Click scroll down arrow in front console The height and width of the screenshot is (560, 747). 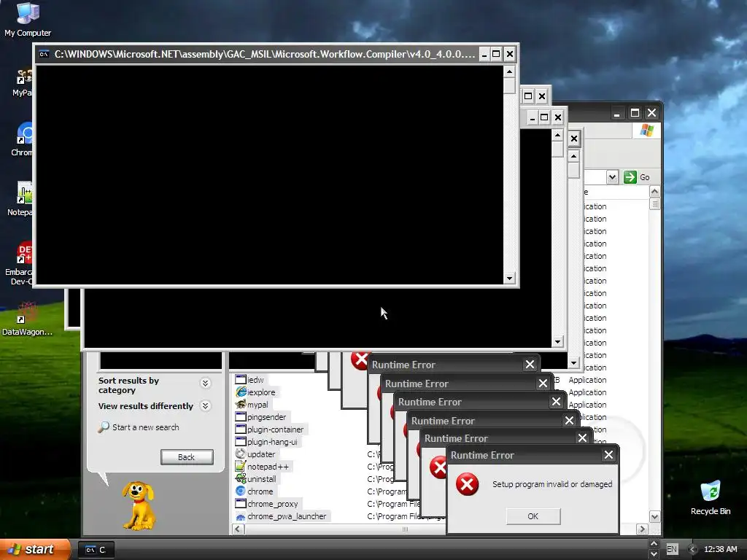(509, 278)
